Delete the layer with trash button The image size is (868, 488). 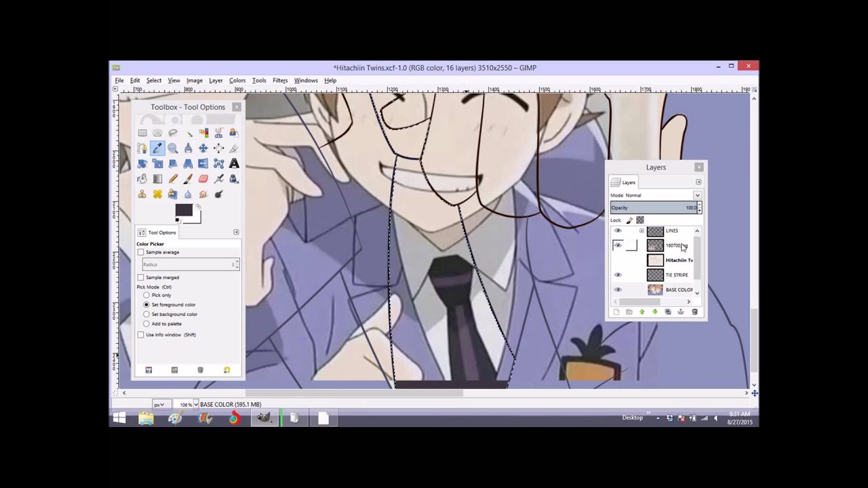click(694, 312)
